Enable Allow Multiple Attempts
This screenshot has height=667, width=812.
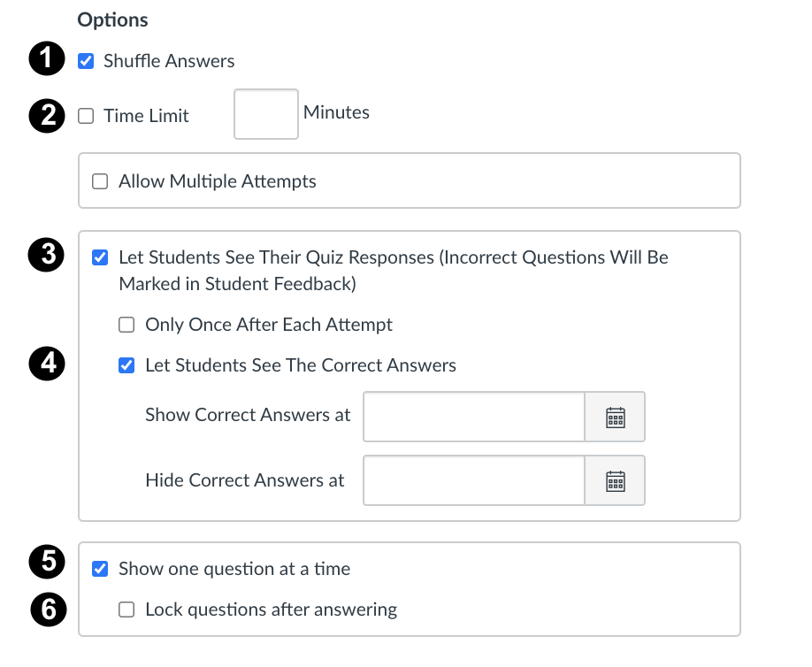point(101,181)
